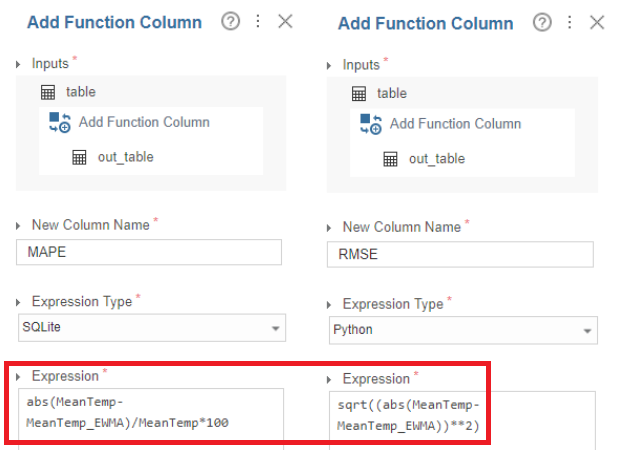Click the right panel's out_table icon

(390, 159)
